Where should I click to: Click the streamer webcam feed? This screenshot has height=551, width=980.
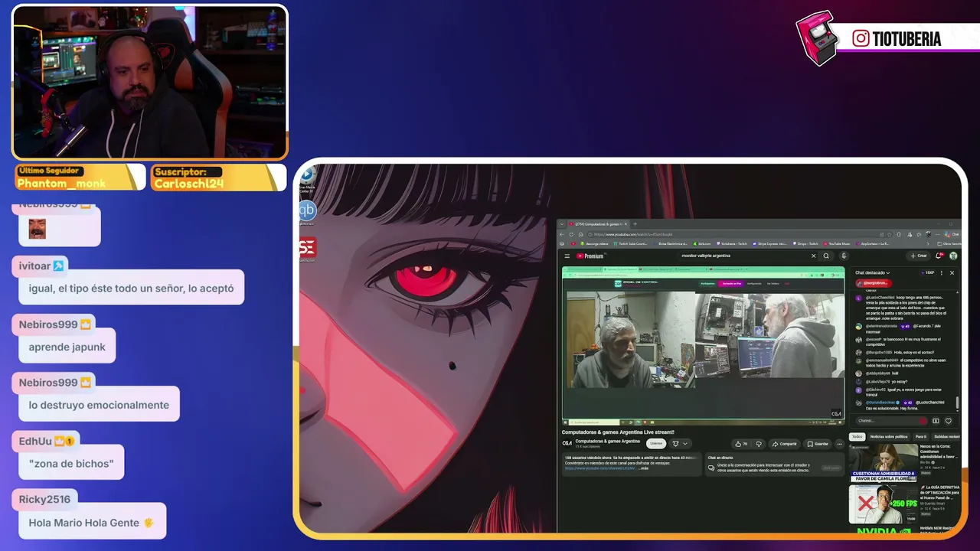tap(150, 82)
